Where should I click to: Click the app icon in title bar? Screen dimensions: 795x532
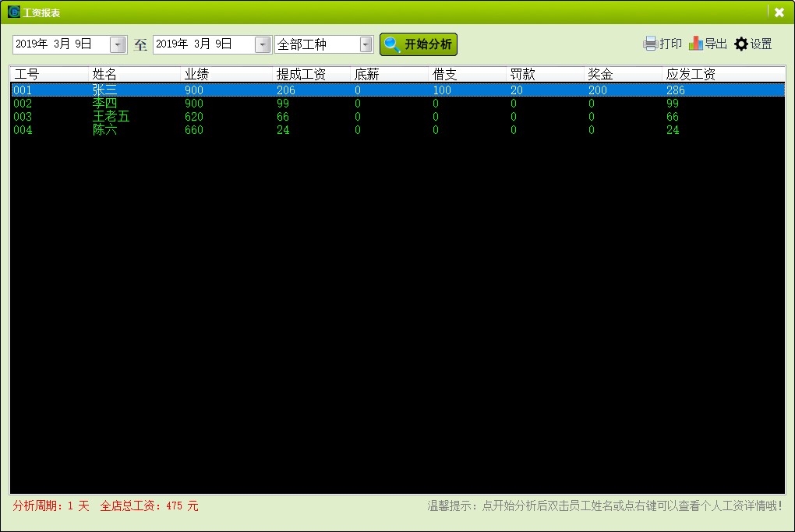coord(13,12)
